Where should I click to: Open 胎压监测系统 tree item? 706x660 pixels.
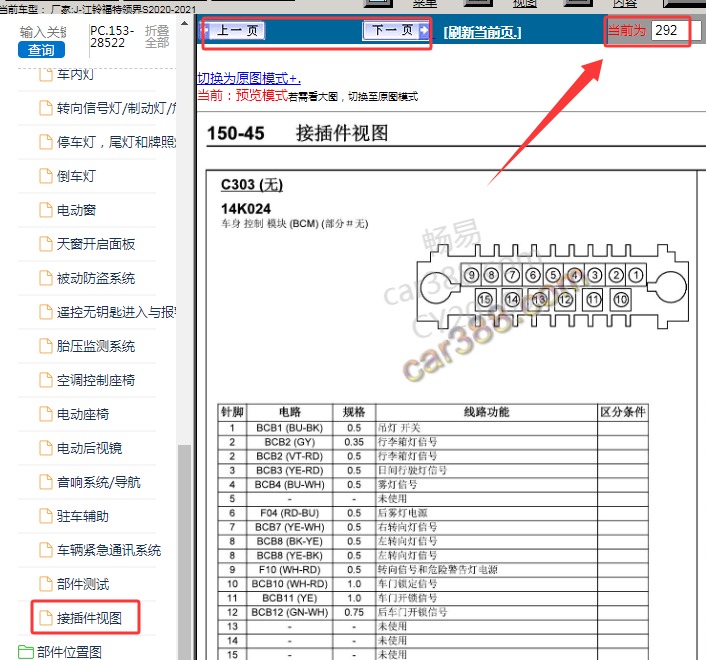95,346
